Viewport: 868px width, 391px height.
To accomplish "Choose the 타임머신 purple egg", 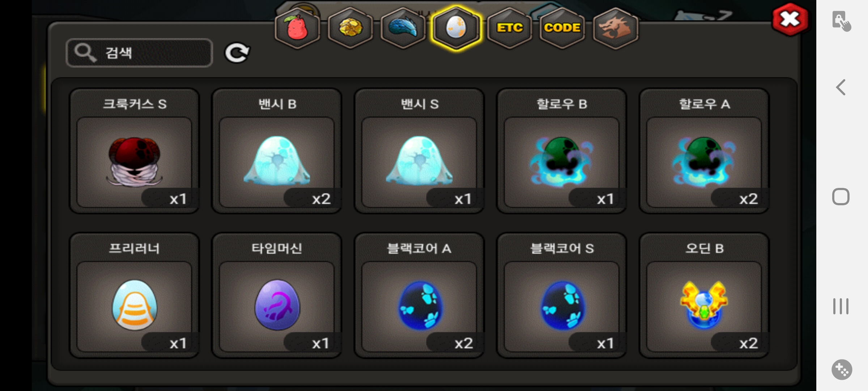I will click(277, 295).
